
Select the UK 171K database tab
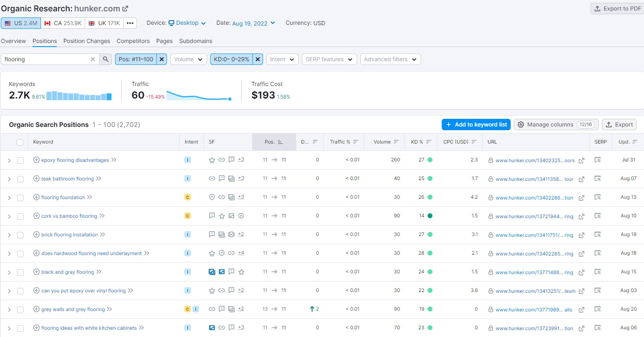coord(105,23)
